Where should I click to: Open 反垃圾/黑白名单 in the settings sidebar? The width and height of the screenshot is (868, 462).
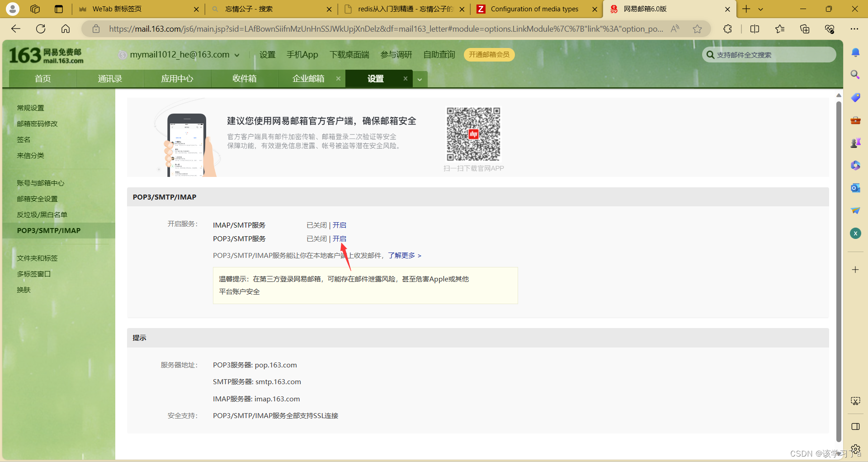coord(42,215)
